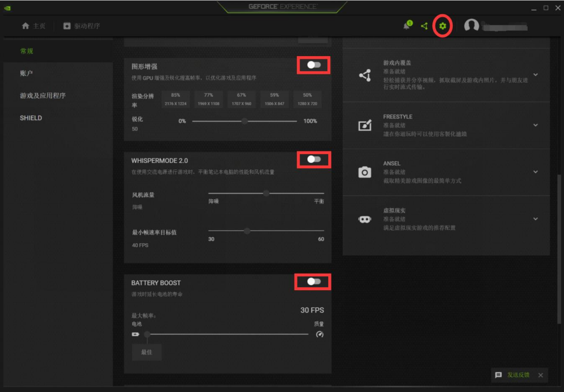Choose 59% render resolution
Viewport: 564px width, 392px height.
[x=274, y=99]
